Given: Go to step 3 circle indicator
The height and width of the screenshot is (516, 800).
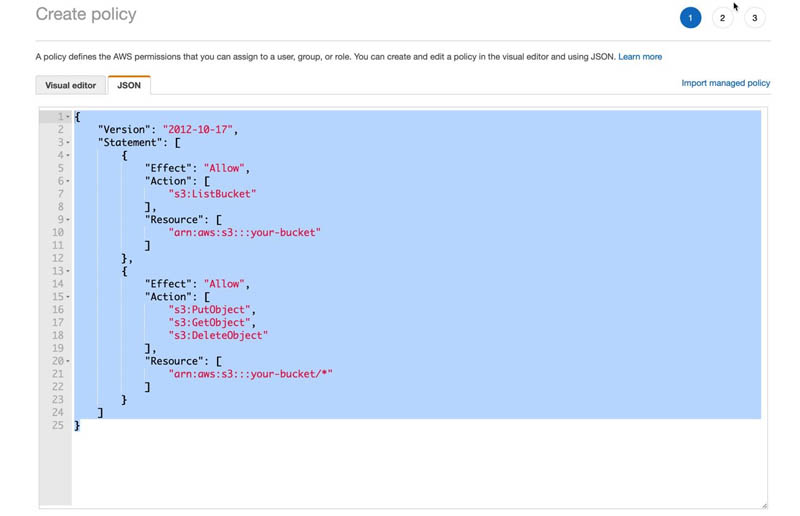Looking at the screenshot, I should coord(754,18).
